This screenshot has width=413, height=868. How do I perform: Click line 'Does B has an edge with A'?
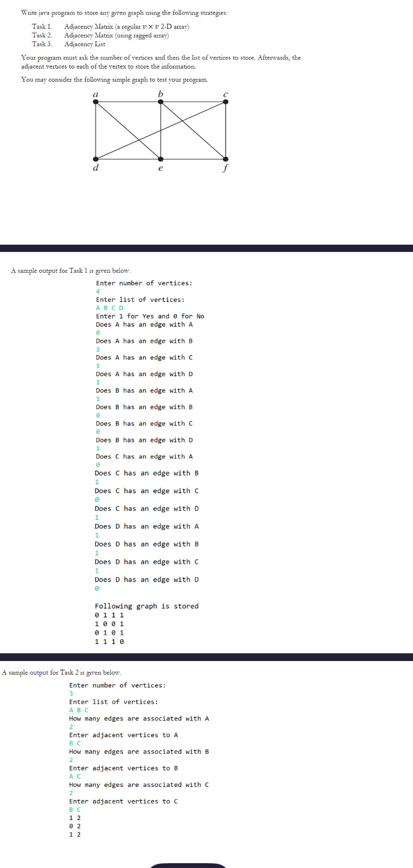[144, 390]
